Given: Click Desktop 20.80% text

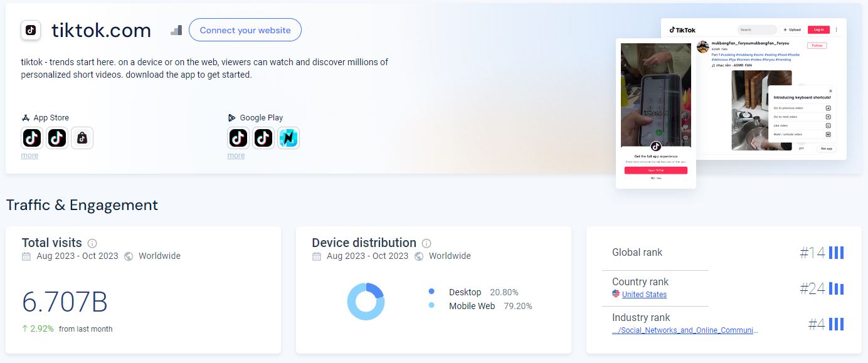Looking at the screenshot, I should pos(484,292).
